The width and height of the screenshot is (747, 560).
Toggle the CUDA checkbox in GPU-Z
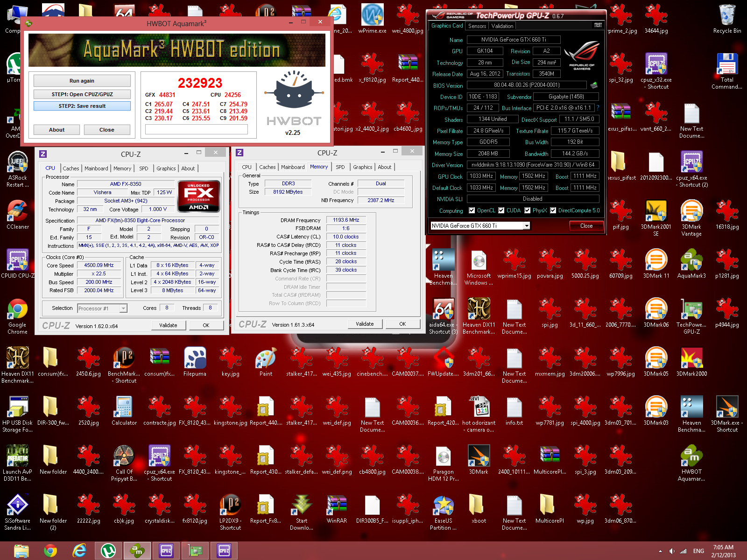coord(501,210)
